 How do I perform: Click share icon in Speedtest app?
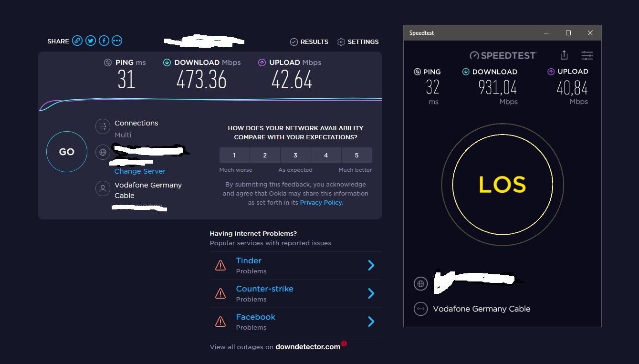pos(564,55)
